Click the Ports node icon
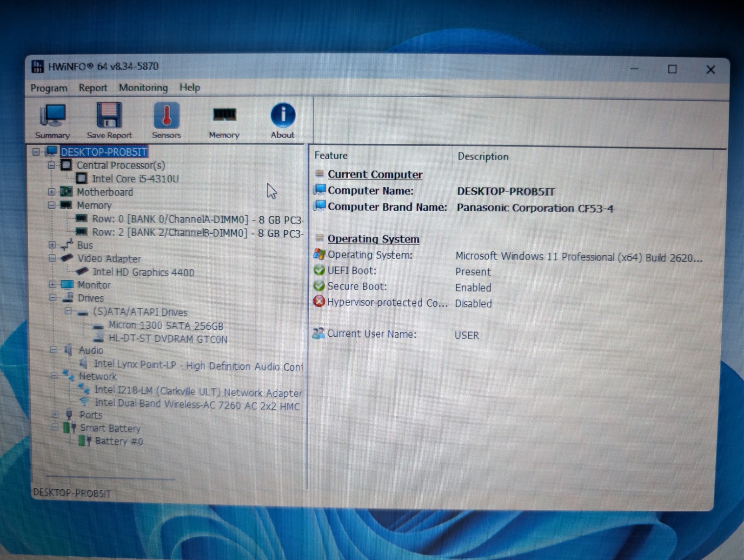The width and height of the screenshot is (744, 560). coord(69,414)
